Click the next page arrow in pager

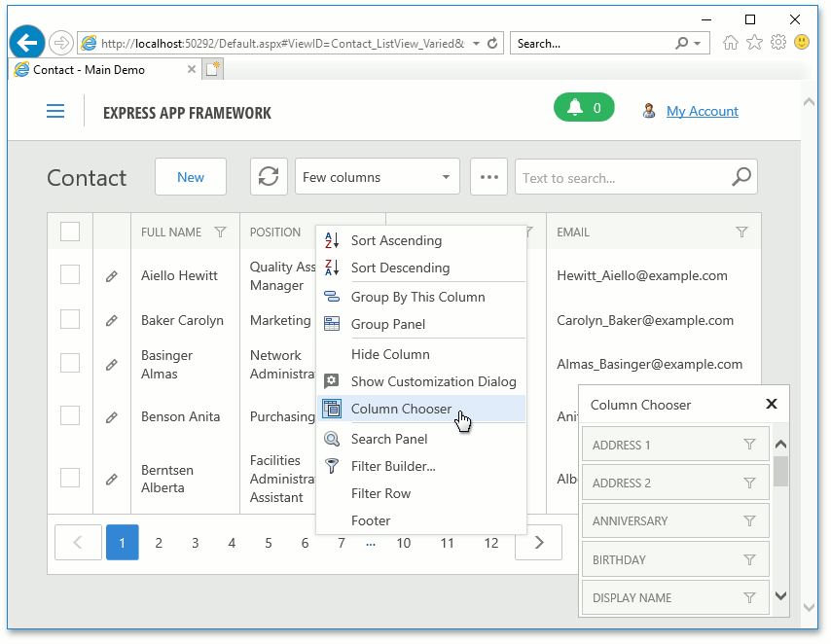point(538,542)
